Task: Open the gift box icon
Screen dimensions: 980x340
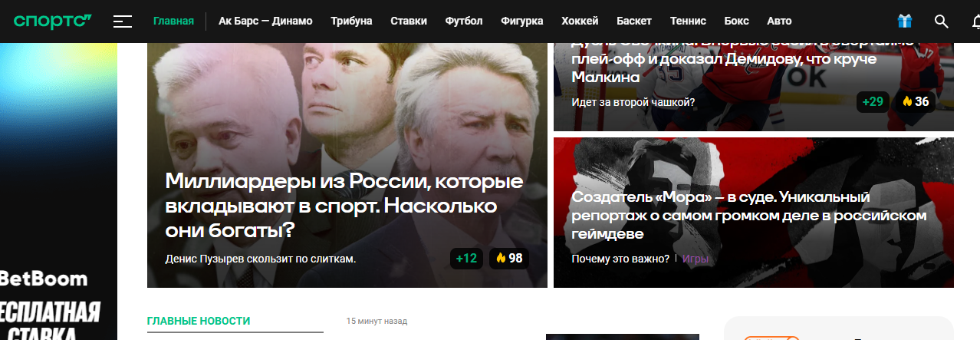Action: [905, 21]
